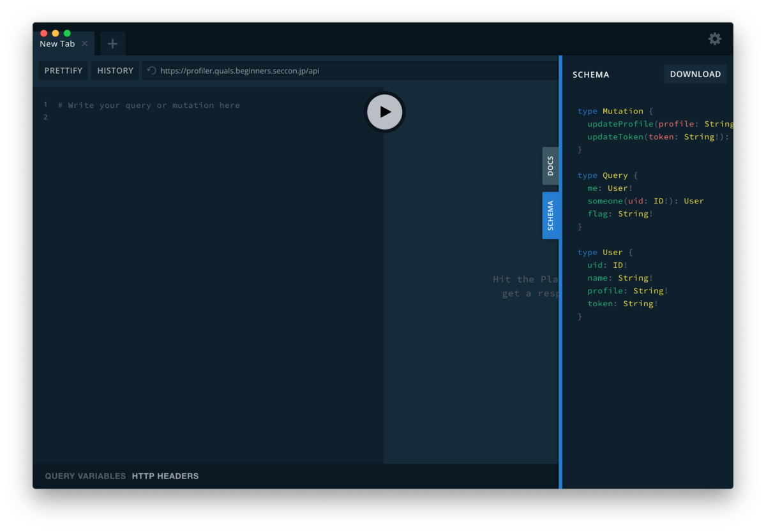Click the green maximize window button
Image resolution: width=766 pixels, height=532 pixels.
[67, 33]
